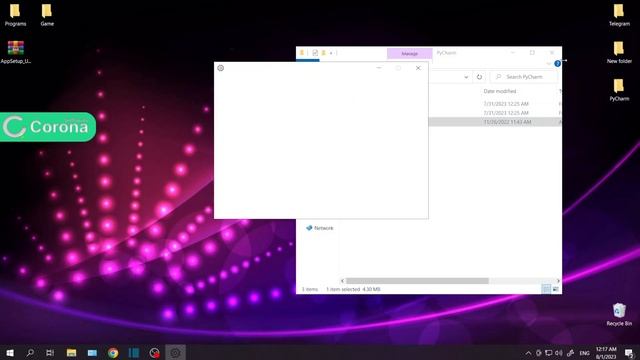Minimize the blank white window
Screen dimensions: 640x360
click(x=379, y=68)
